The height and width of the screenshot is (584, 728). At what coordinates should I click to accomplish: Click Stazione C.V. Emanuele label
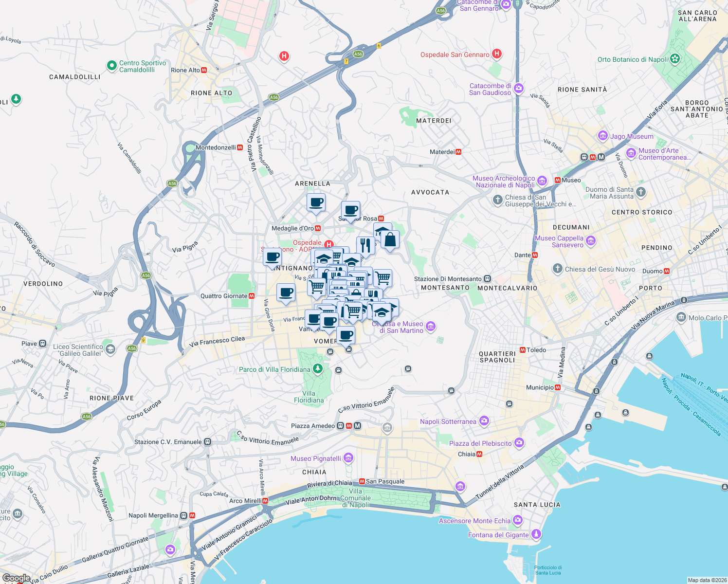pyautogui.click(x=168, y=442)
